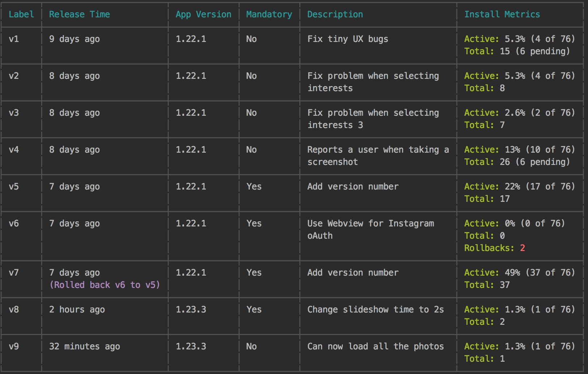The height and width of the screenshot is (374, 588).
Task: Click the red Rollbacks count 2
Action: 523,248
